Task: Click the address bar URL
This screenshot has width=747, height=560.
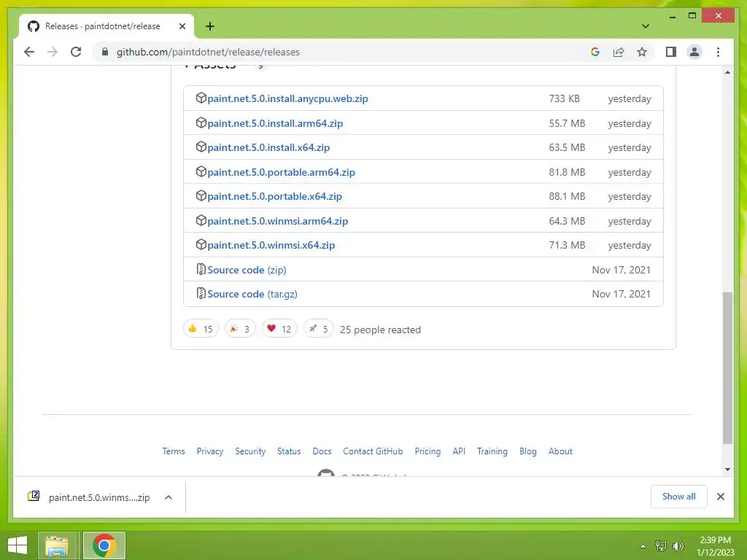Action: point(208,52)
